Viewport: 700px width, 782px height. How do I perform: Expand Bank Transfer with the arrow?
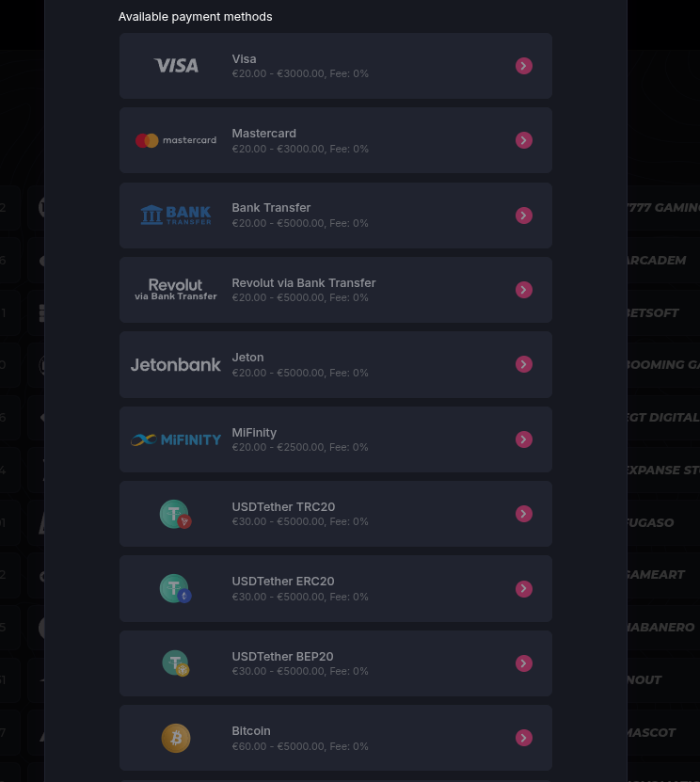click(x=524, y=215)
